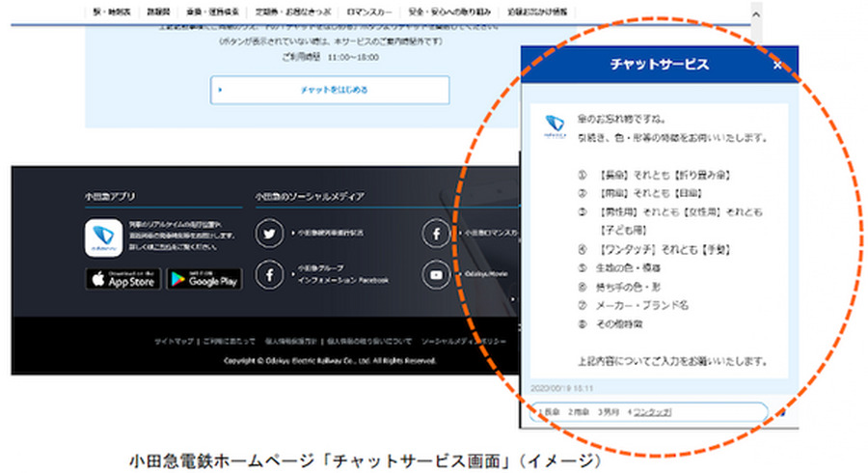Image resolution: width=868 pixels, height=473 pixels.
Task: Click the Google Play download badge
Action: [203, 279]
